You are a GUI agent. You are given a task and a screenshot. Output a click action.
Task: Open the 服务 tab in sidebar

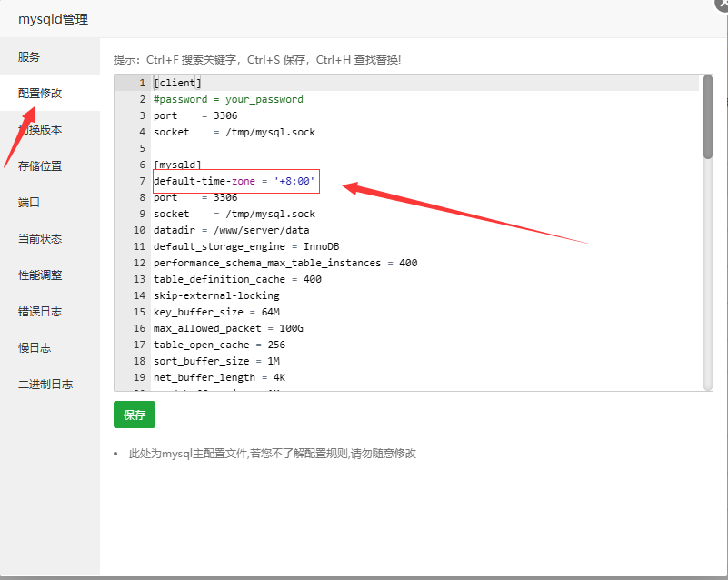(x=50, y=56)
